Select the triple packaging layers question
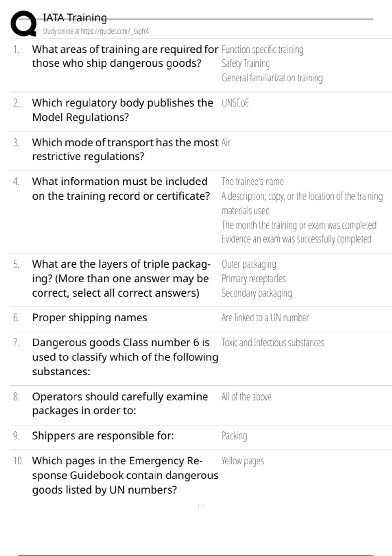This screenshot has height=556, width=392. tap(121, 279)
